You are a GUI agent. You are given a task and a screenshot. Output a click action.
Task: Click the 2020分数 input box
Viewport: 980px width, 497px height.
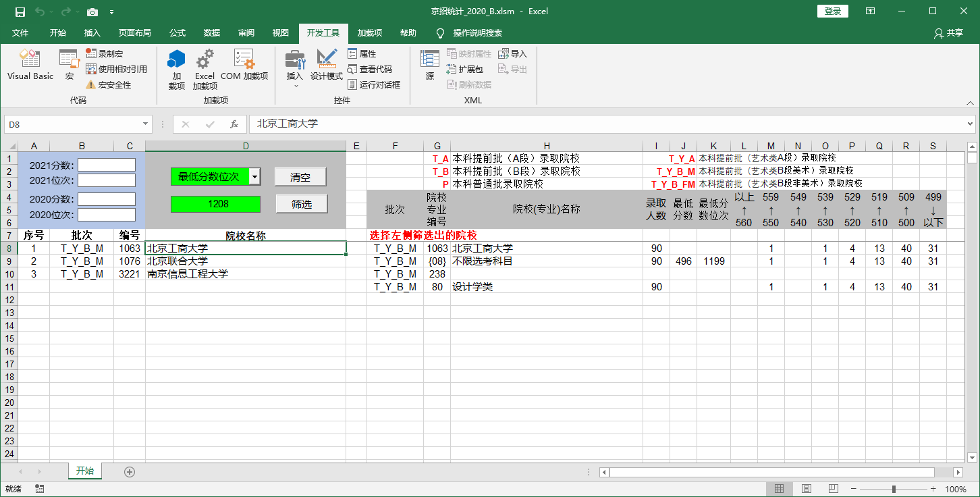[x=107, y=199]
